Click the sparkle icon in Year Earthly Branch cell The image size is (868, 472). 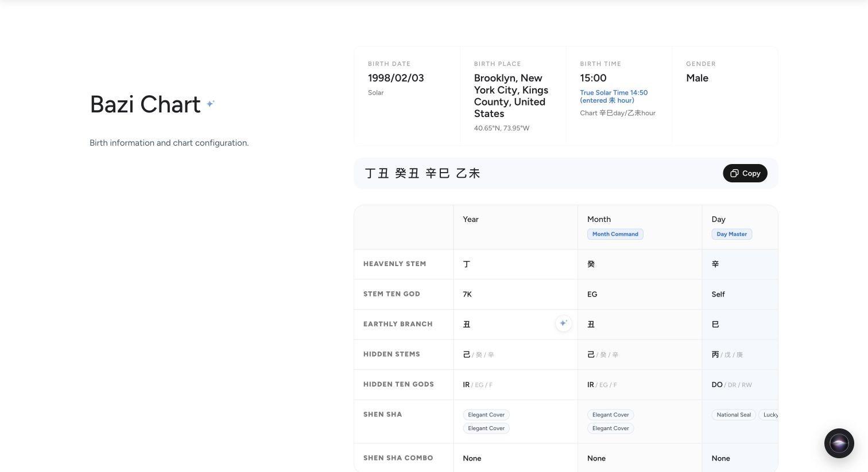tap(563, 323)
